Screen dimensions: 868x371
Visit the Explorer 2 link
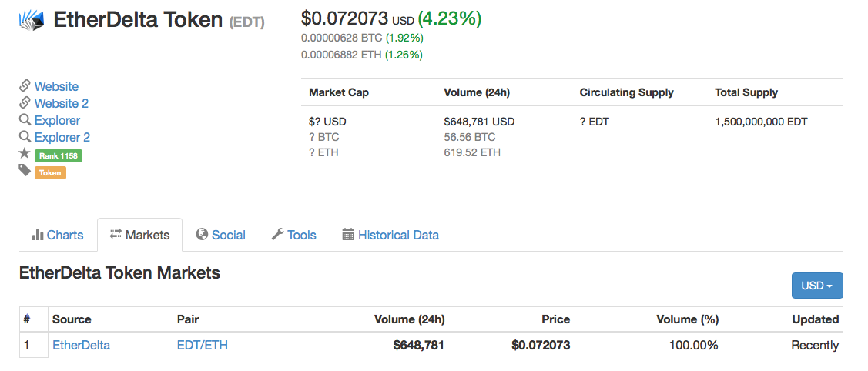(x=62, y=137)
